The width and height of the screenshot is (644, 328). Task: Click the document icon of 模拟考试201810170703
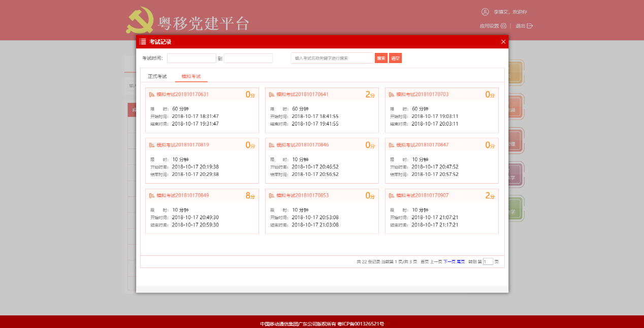click(x=391, y=95)
